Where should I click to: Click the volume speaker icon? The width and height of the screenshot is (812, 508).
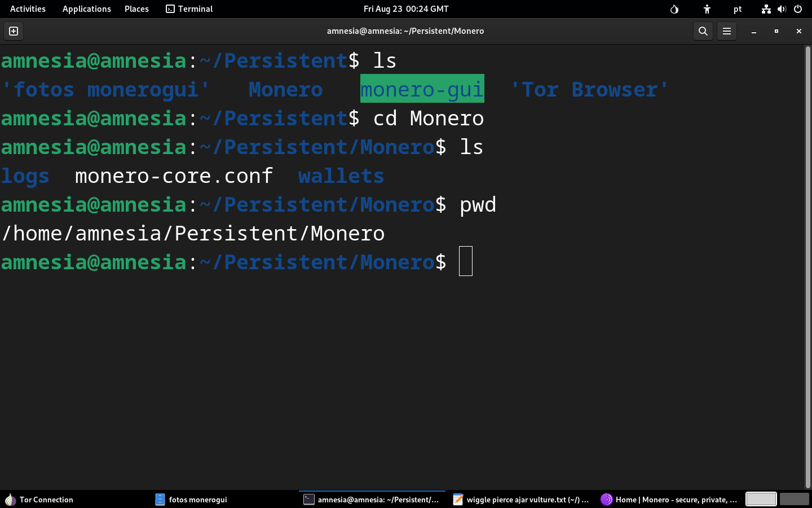tap(782, 9)
